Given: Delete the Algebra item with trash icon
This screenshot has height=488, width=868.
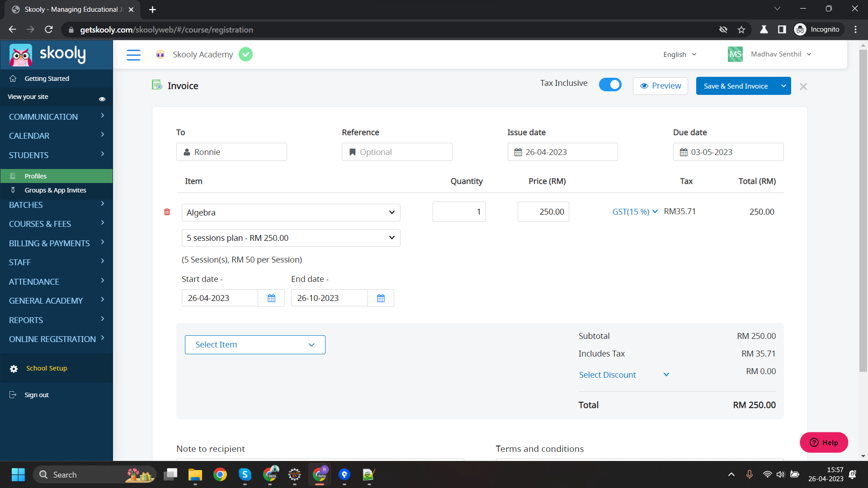Looking at the screenshot, I should pos(167,212).
